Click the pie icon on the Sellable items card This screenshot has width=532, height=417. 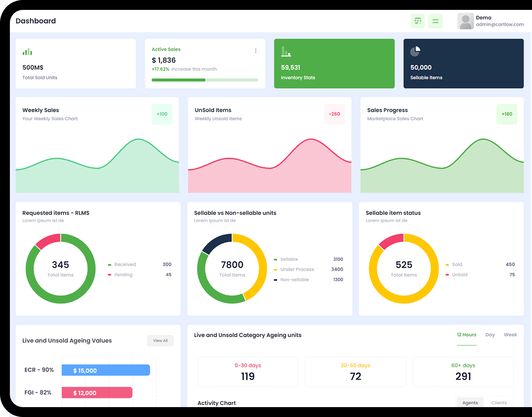[415, 52]
